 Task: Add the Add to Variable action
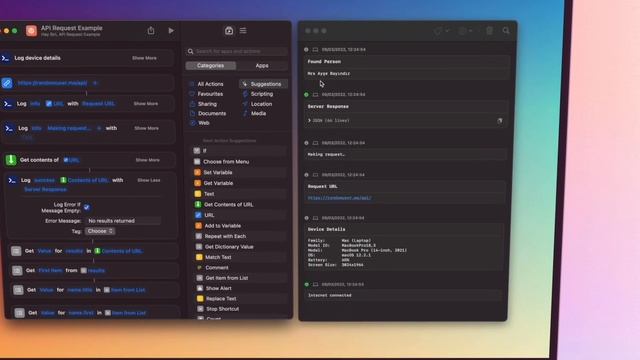click(x=240, y=226)
